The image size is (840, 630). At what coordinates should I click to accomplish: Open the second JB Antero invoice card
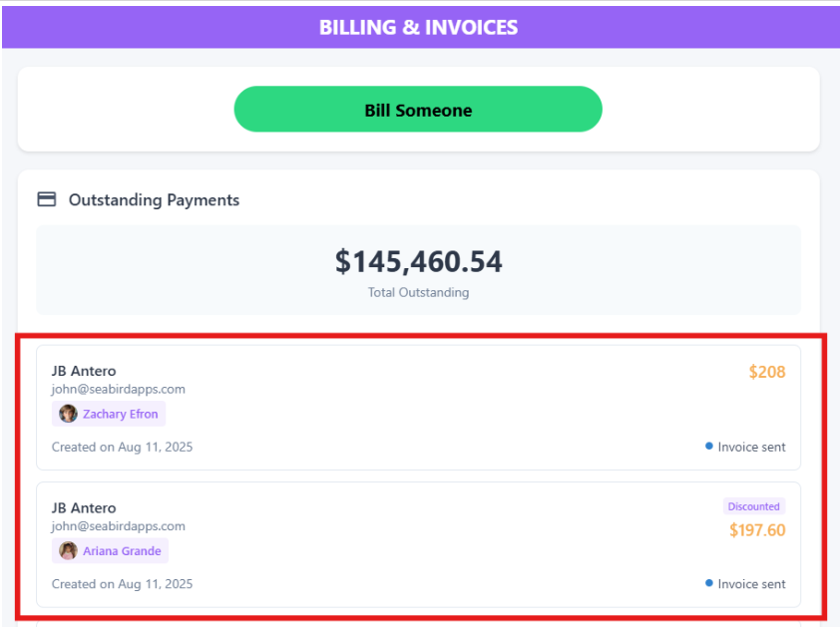tap(418, 545)
